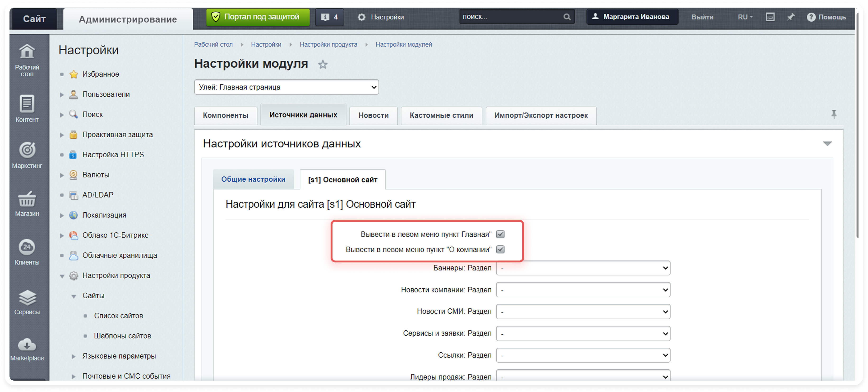Image resolution: width=868 pixels, height=392 pixels.
Task: Collapse the 'Настройки продукта' tree node
Action: (x=62, y=276)
